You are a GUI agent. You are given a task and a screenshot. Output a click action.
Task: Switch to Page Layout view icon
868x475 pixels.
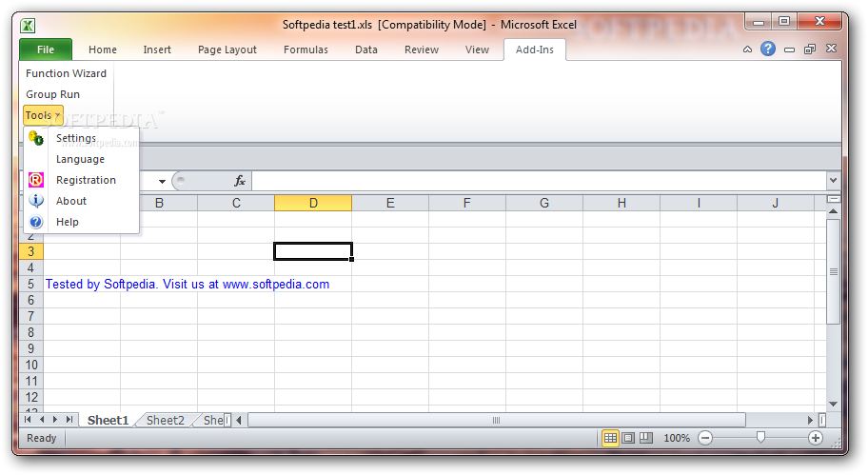point(628,438)
